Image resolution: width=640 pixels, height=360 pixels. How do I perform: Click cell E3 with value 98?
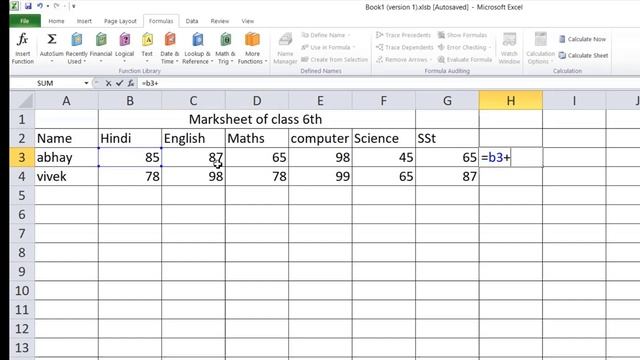point(320,157)
